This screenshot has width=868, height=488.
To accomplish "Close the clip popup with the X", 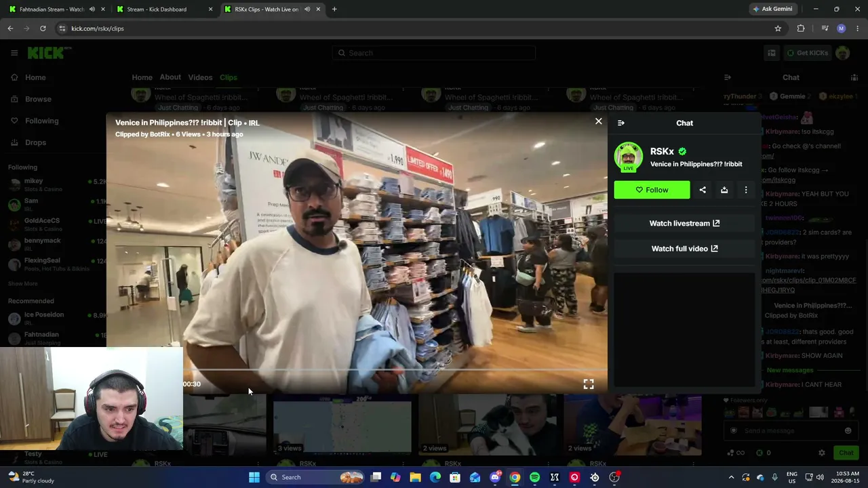I will click(598, 121).
